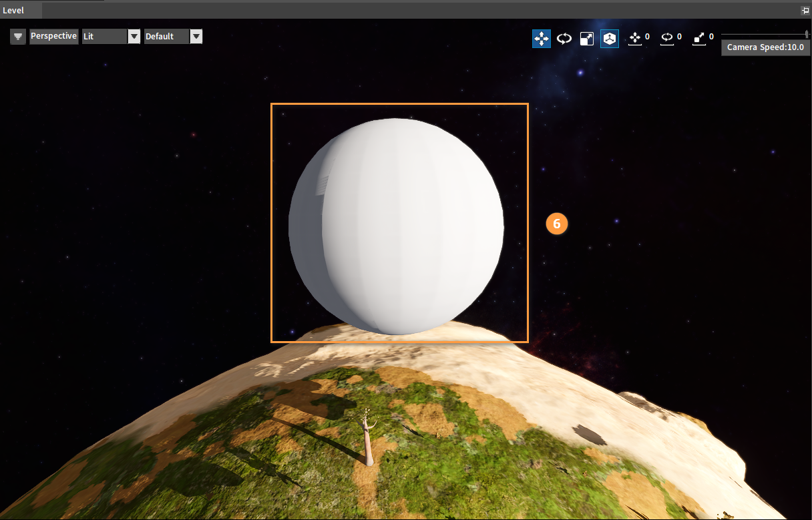Select the Scale transform tool
The image size is (812, 520).
[587, 39]
